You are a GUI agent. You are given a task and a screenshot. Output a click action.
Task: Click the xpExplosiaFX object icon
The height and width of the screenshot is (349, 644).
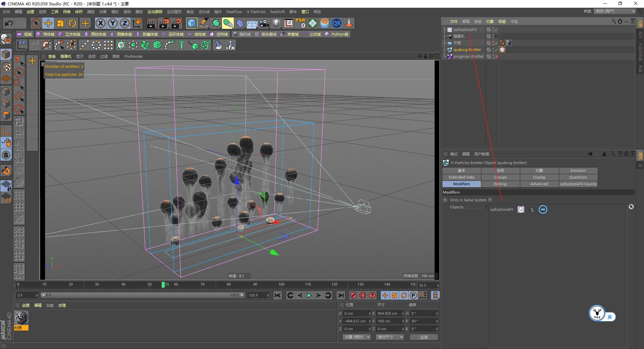click(x=449, y=30)
